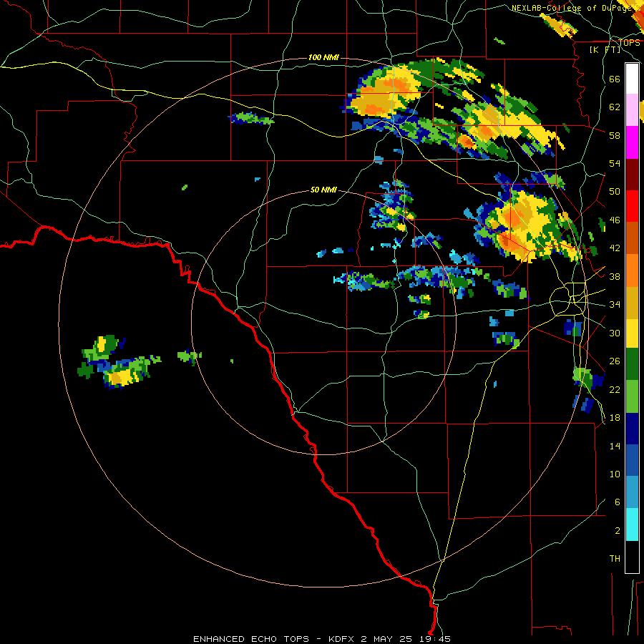The height and width of the screenshot is (644, 644).
Task: Click the light pink swatch in the scale
Action: tap(632, 109)
